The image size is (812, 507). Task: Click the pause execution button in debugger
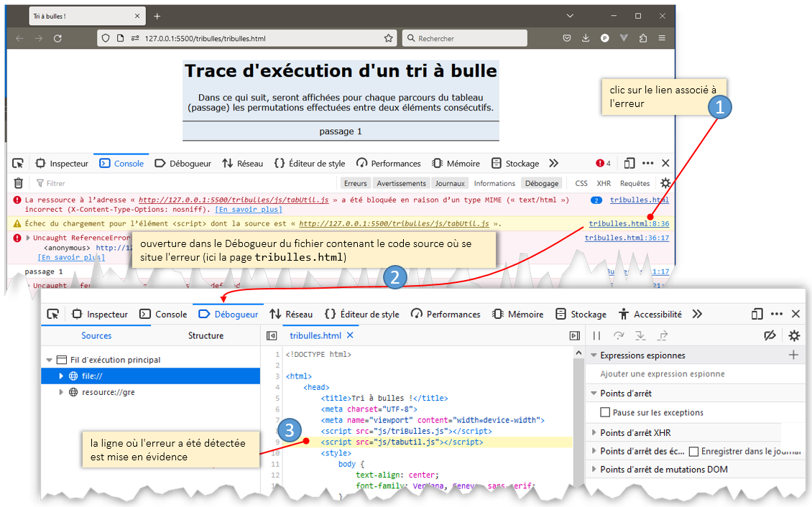tap(596, 335)
